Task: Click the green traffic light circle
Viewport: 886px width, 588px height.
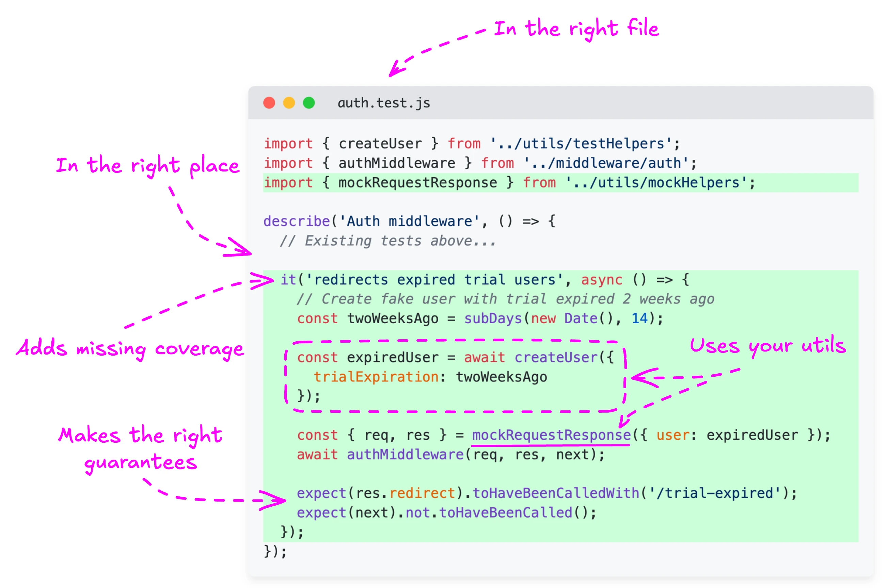Action: pyautogui.click(x=308, y=102)
